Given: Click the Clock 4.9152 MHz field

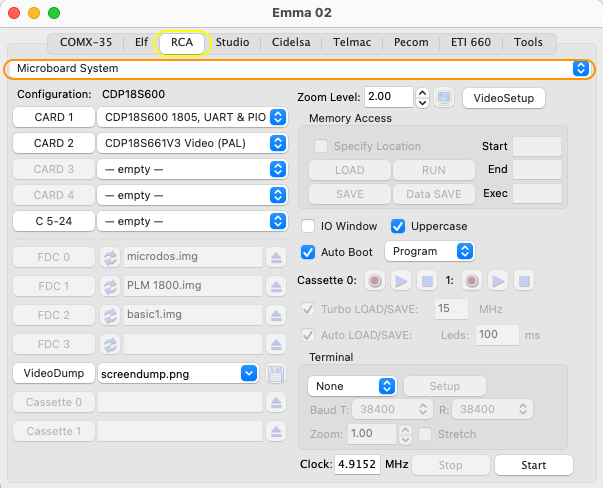Looking at the screenshot, I should 357,465.
